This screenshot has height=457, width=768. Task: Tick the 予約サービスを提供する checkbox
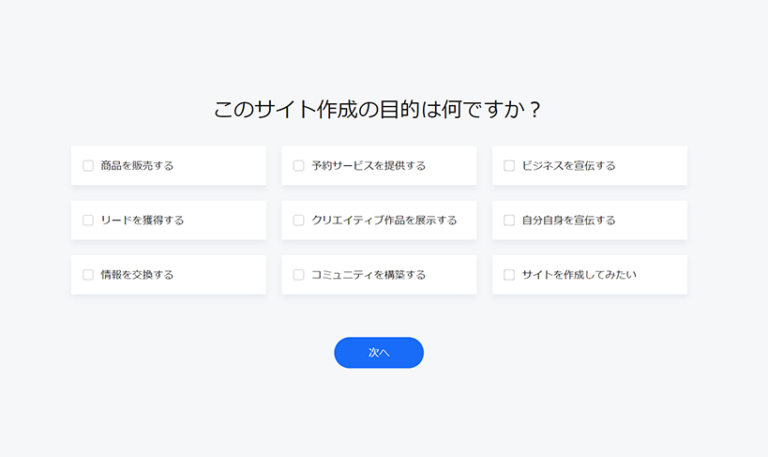pyautogui.click(x=298, y=166)
